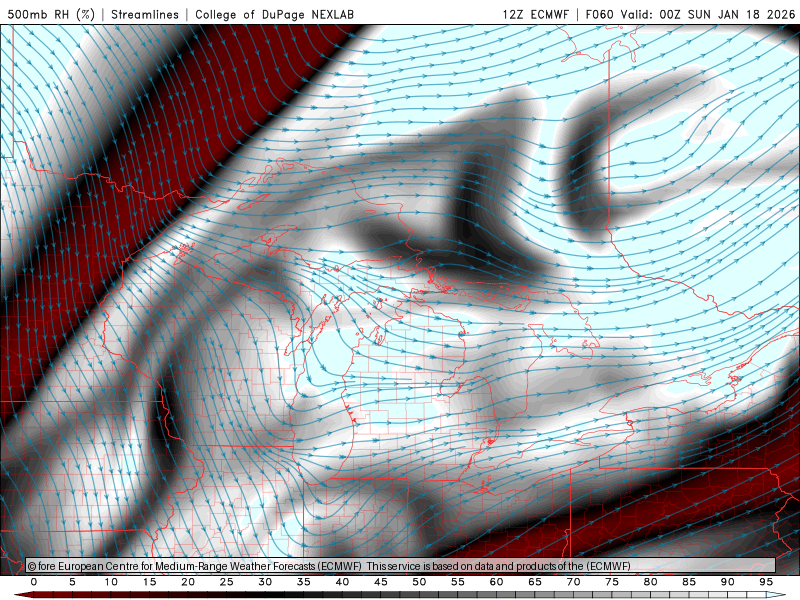
Task: Click the "5" colorbar label
Action: pos(72,582)
